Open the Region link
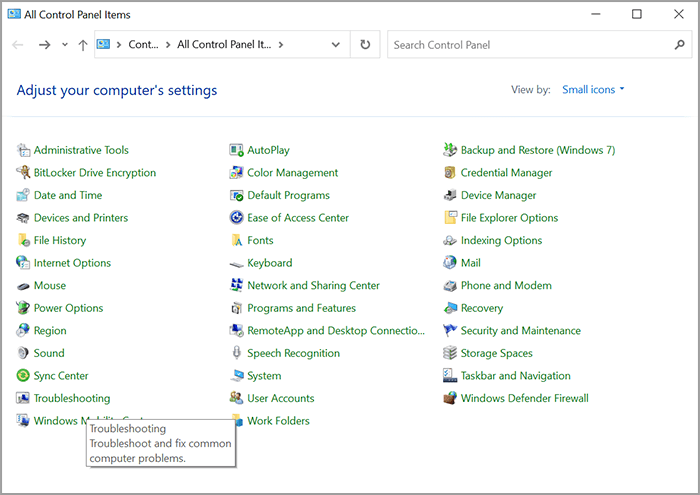This screenshot has width=700, height=495. tap(50, 331)
